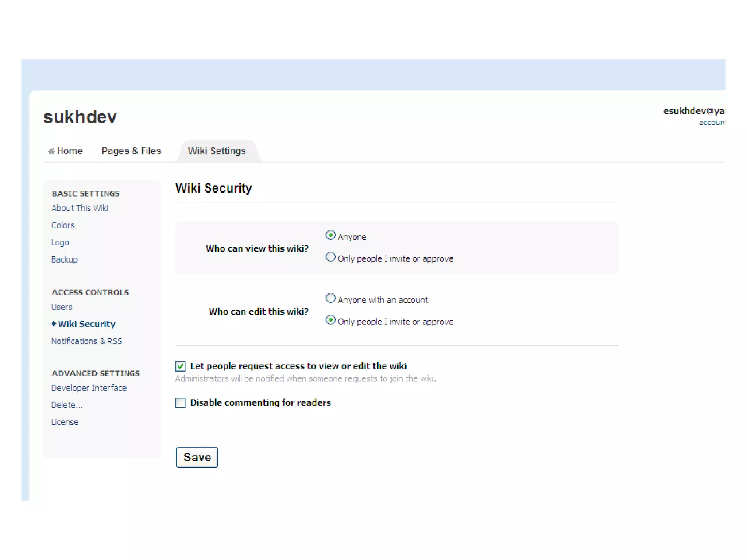Enable 'Disable commenting for readers' checkbox
Viewport: 747px width, 560px height.
tap(181, 403)
